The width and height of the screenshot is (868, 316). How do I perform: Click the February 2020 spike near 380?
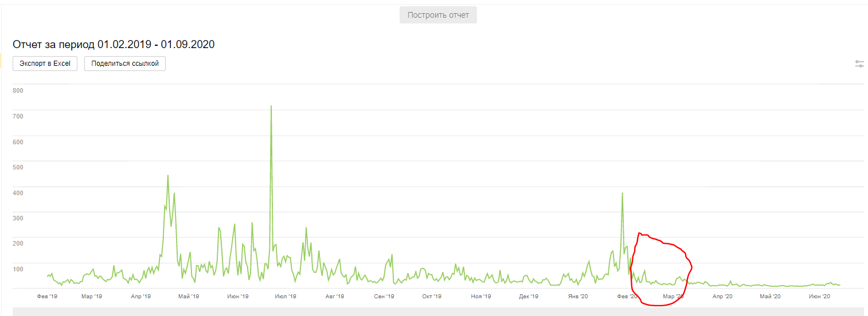tap(622, 194)
